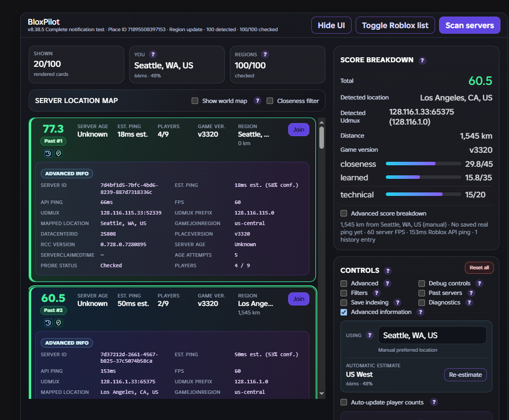
Task: Start a scan with Scan servers
Action: [x=469, y=25]
